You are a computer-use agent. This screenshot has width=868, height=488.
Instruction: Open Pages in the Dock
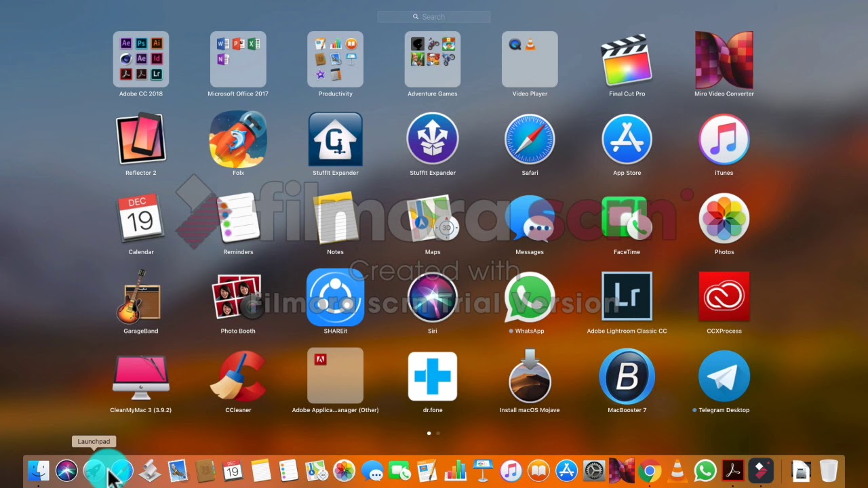[427, 470]
